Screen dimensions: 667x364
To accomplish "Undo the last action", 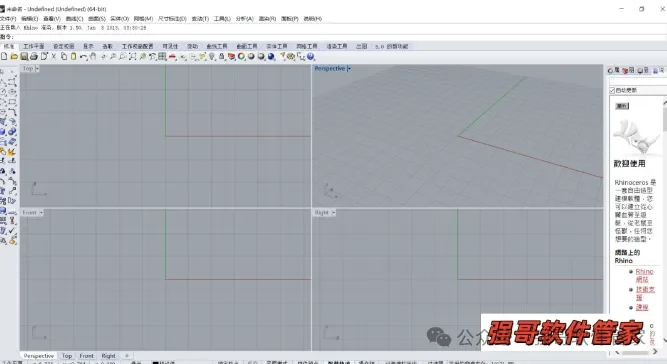I will (x=83, y=56).
